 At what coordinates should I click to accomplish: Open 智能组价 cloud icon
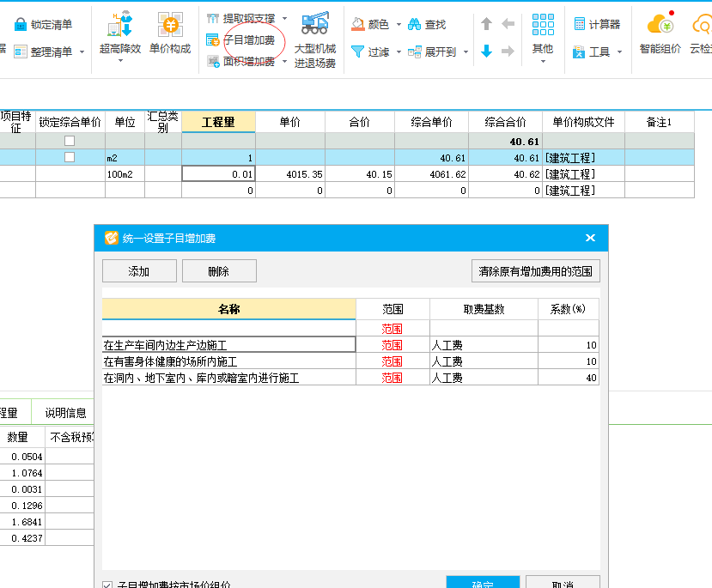pos(660,23)
